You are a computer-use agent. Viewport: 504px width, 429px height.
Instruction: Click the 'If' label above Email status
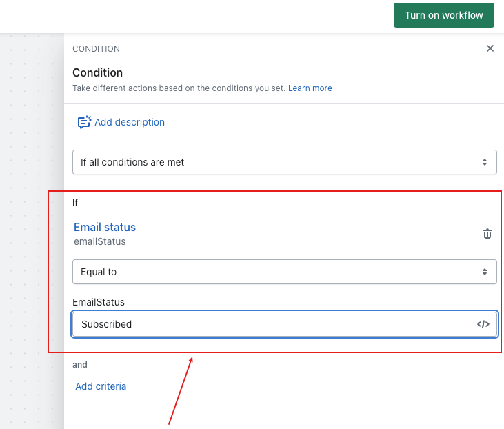point(75,202)
